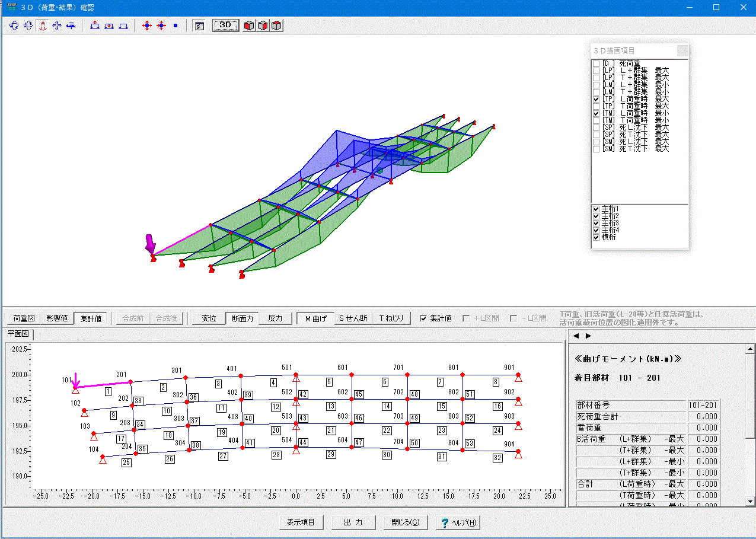Hide 主桁1 in the 3D view
Viewport: 756px width, 539px height.
tap(596, 209)
